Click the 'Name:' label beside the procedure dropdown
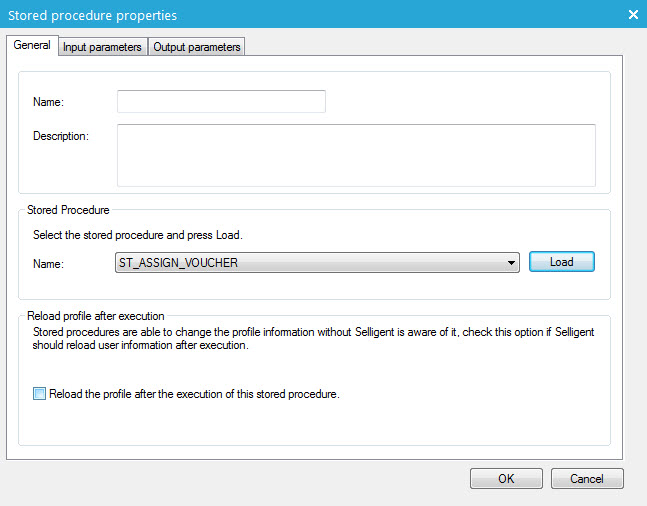Viewport: 647px width, 506px height. point(48,264)
